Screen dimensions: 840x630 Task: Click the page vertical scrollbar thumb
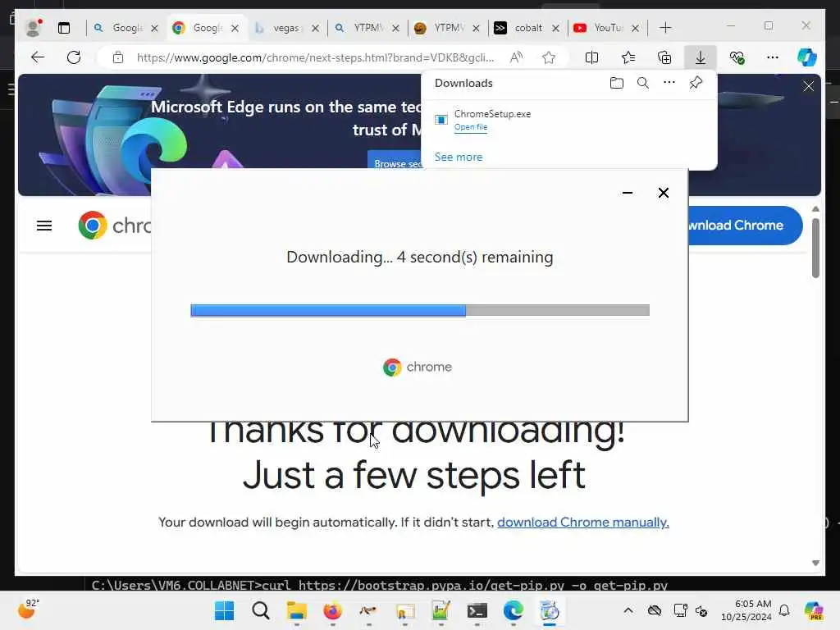[815, 248]
